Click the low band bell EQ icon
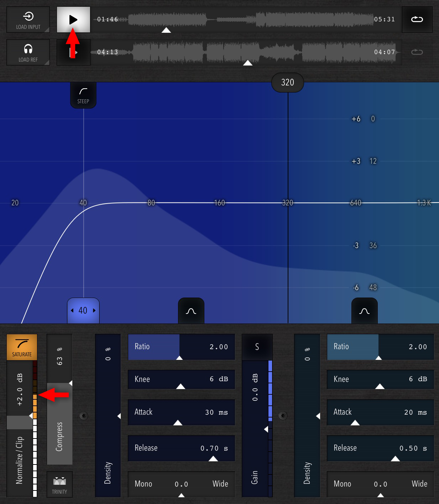 point(191,311)
